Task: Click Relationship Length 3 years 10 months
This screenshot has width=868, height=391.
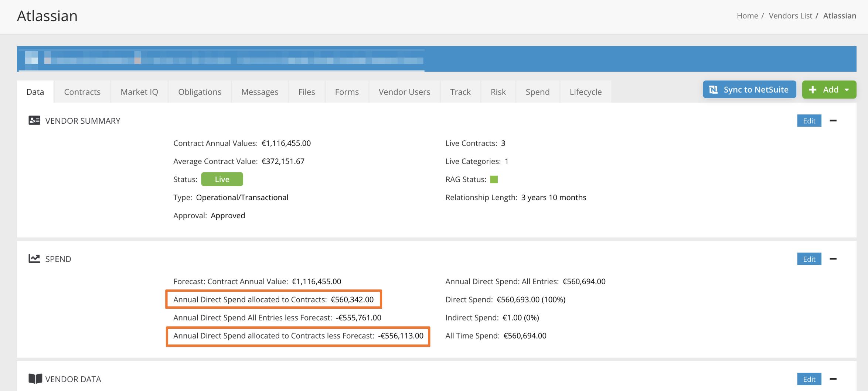Action: pos(554,197)
